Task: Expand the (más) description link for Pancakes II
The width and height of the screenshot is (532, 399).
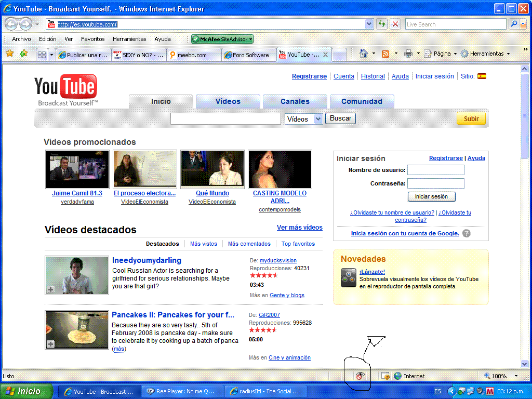Action: pyautogui.click(x=119, y=349)
